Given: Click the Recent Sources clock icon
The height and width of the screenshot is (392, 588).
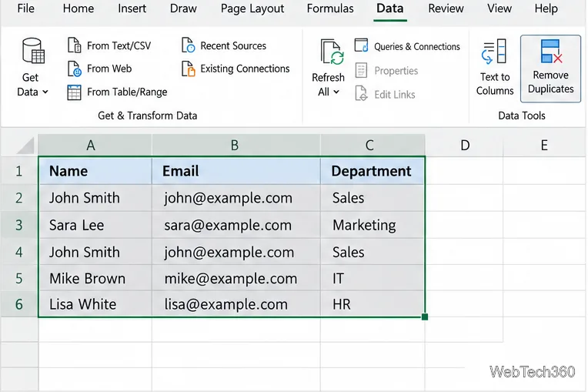Looking at the screenshot, I should 189,45.
